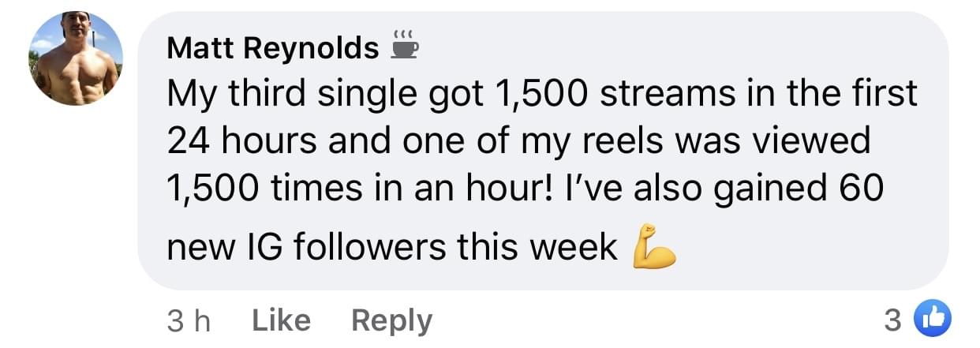Image resolution: width=980 pixels, height=348 pixels.
Task: Open the Matt Reynolds profile name link
Action: coord(273,49)
